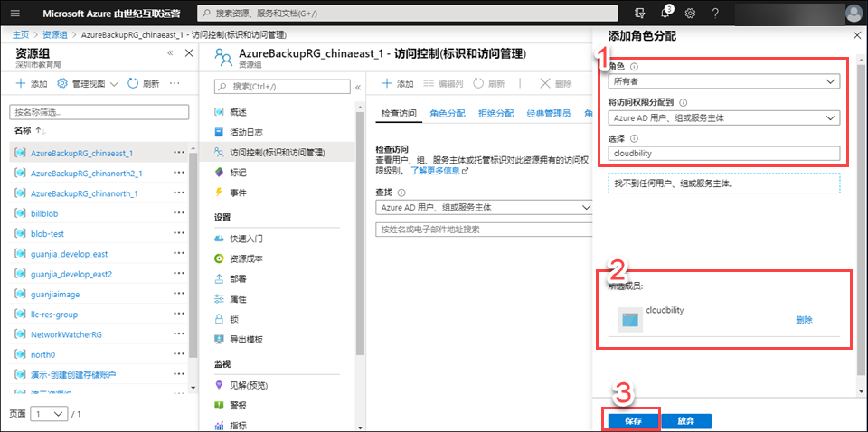Select 活动日志 in the side menu

click(245, 132)
